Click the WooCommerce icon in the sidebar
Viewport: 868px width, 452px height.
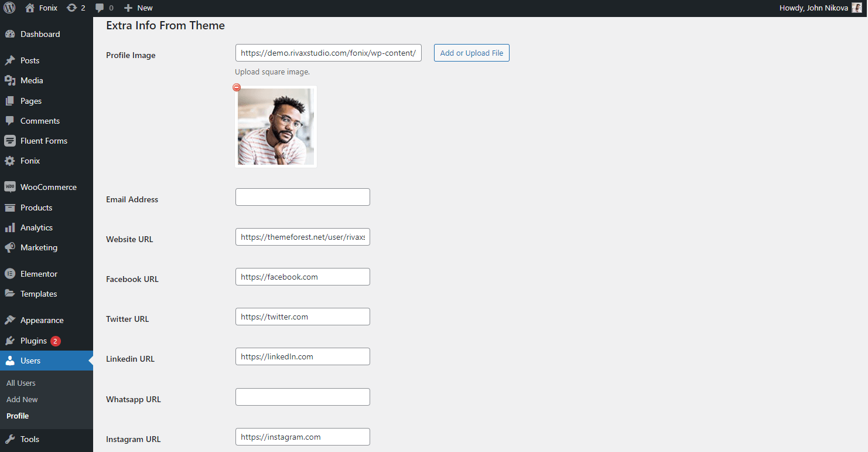tap(9, 187)
